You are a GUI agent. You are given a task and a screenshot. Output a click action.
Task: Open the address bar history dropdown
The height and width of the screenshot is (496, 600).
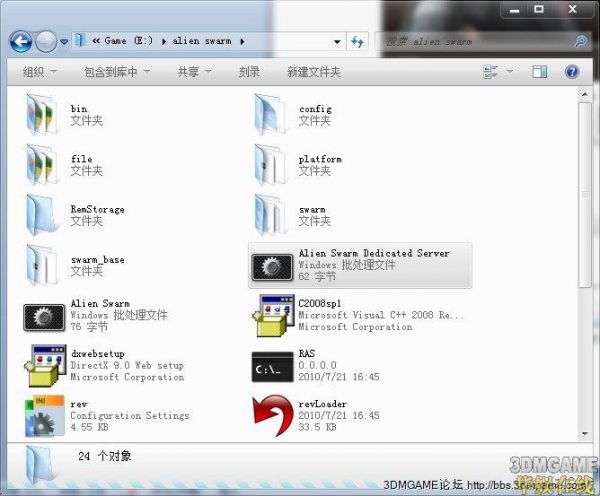click(337, 41)
